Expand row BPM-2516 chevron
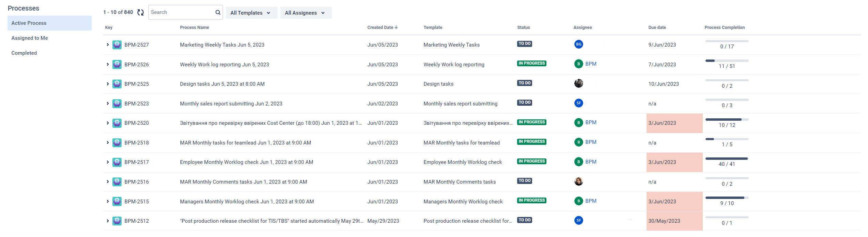Image resolution: width=868 pixels, height=237 pixels. tap(108, 182)
